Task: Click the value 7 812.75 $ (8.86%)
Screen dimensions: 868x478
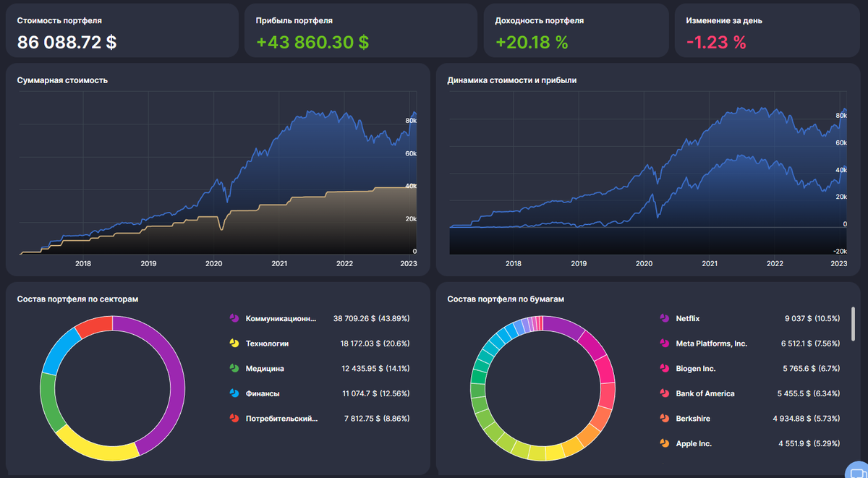Action: click(x=378, y=418)
